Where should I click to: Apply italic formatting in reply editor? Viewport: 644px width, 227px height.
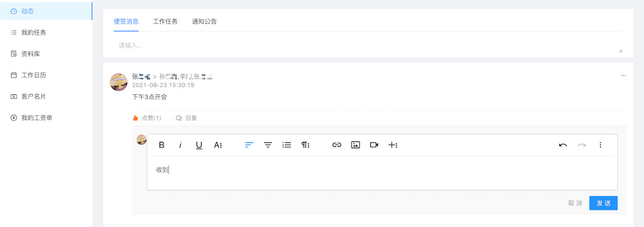pyautogui.click(x=180, y=145)
